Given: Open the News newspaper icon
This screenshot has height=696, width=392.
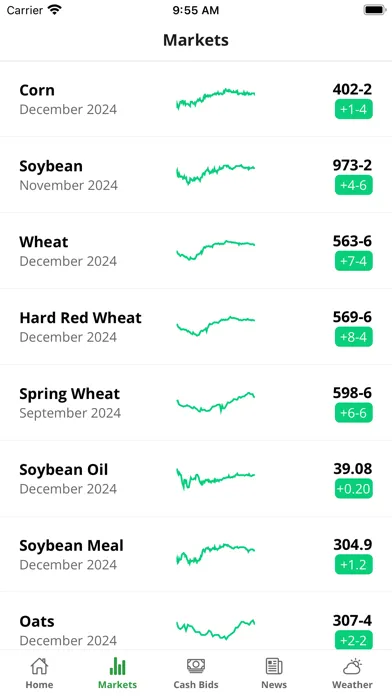Looking at the screenshot, I should (x=274, y=666).
